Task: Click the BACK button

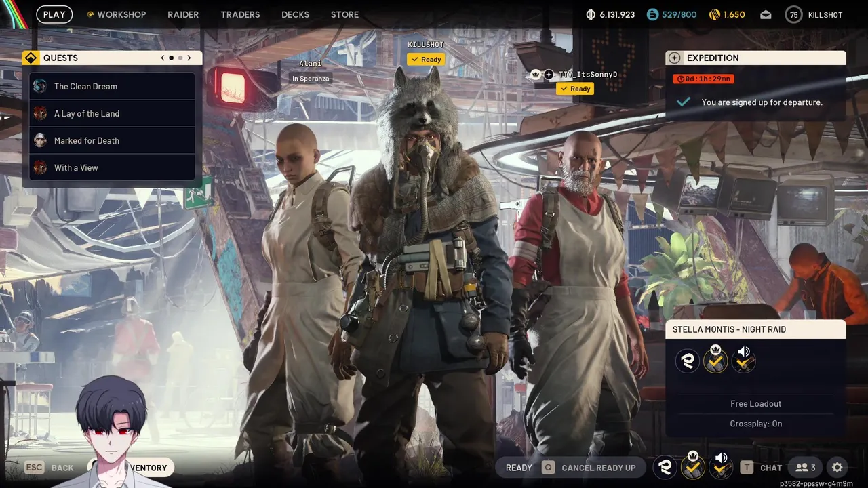Action: (62, 468)
